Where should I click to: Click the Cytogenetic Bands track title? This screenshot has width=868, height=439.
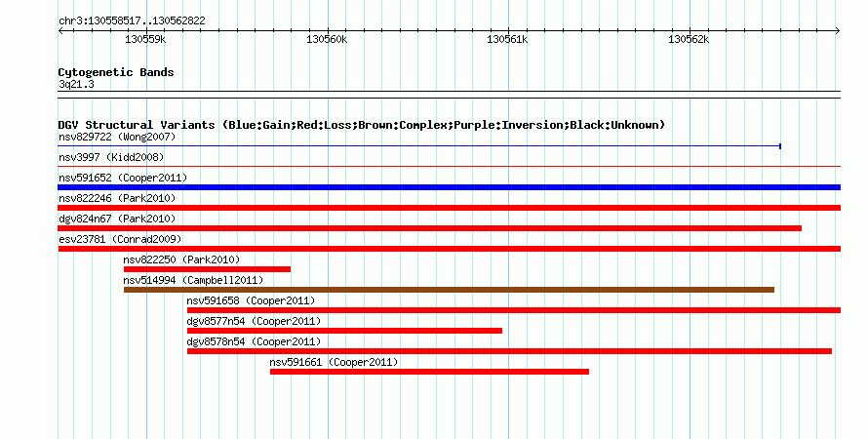coord(116,72)
